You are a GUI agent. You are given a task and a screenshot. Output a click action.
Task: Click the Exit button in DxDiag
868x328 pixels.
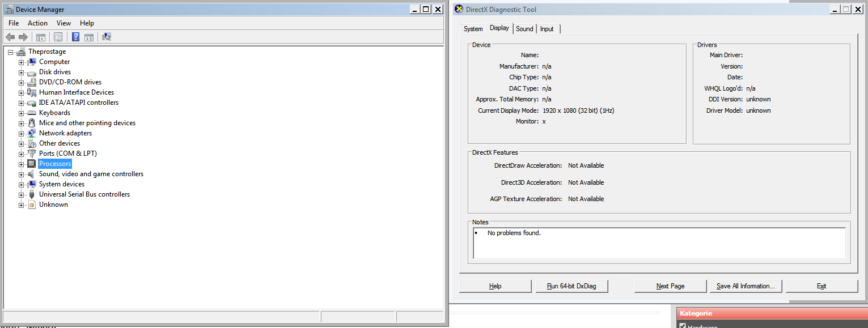pos(822,286)
